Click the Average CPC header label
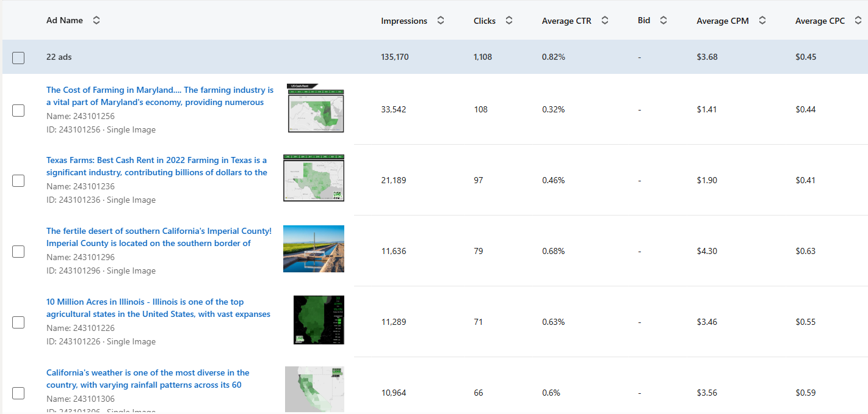The height and width of the screenshot is (414, 868). tap(820, 21)
